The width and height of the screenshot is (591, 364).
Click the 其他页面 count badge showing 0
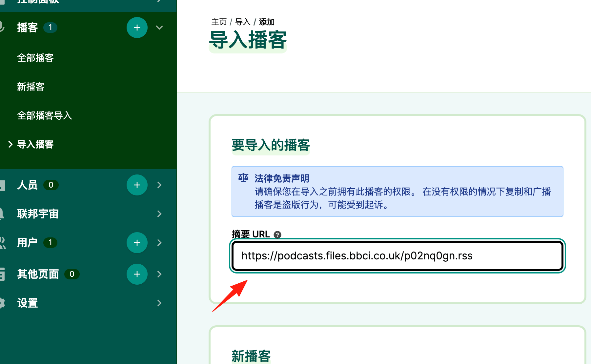[72, 274]
